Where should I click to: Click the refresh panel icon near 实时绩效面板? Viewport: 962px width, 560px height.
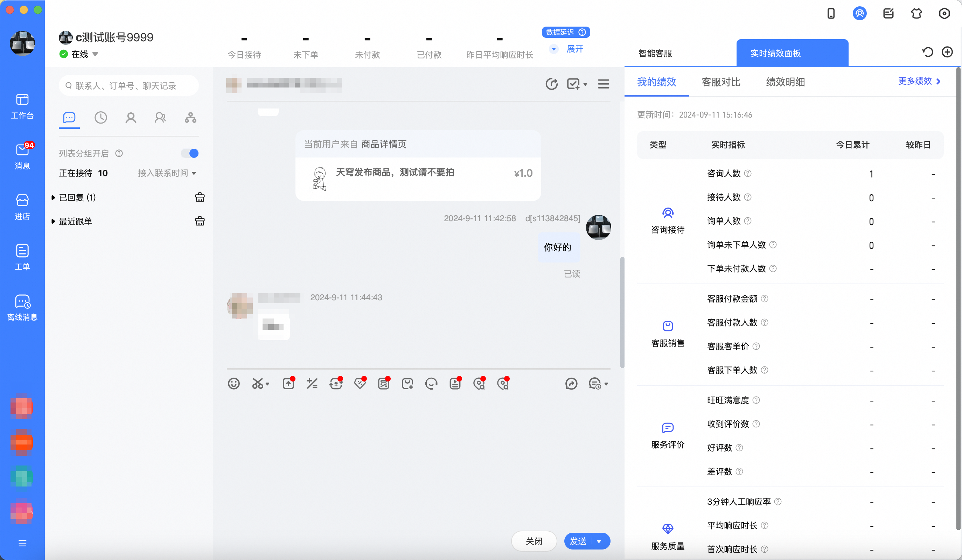pos(928,52)
